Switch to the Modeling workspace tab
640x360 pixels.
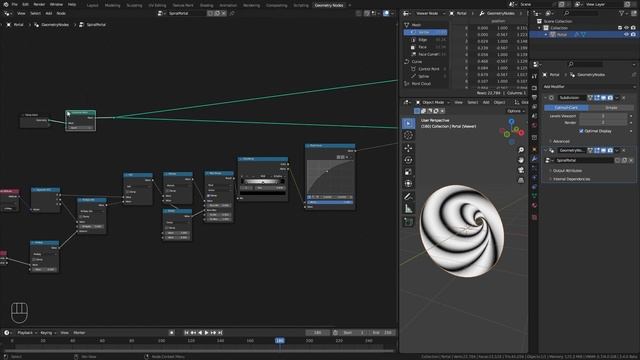(x=113, y=5)
